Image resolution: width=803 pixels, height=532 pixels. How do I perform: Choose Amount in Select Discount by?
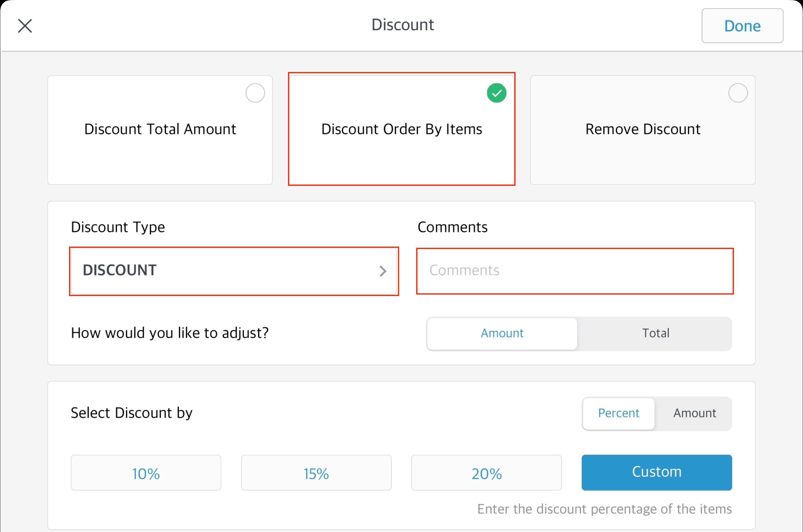click(695, 413)
